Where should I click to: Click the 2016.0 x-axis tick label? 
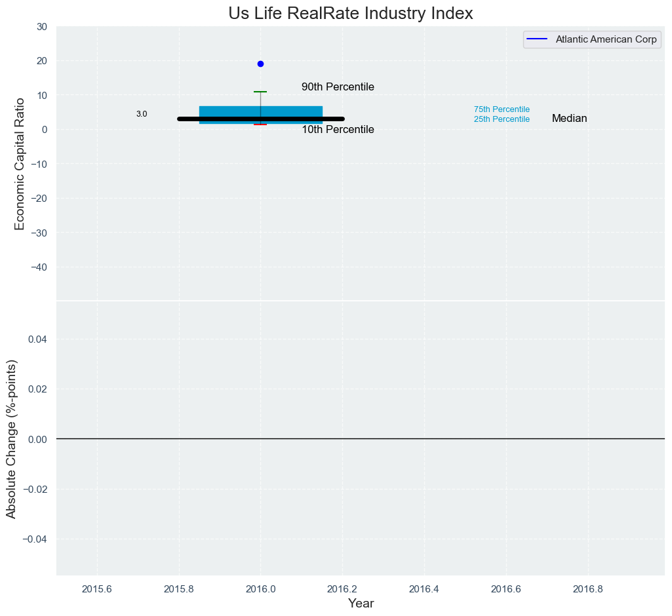[x=260, y=588]
